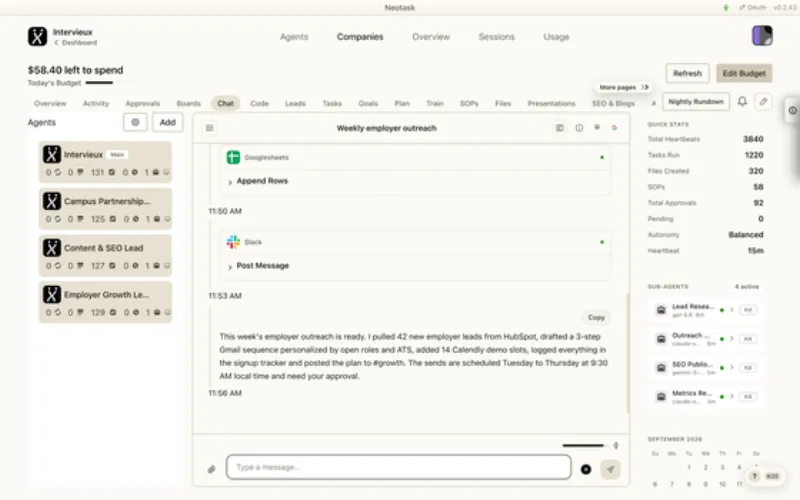Image resolution: width=800 pixels, height=500 pixels.
Task: Click the Nightly Rundown button
Action: pos(696,102)
